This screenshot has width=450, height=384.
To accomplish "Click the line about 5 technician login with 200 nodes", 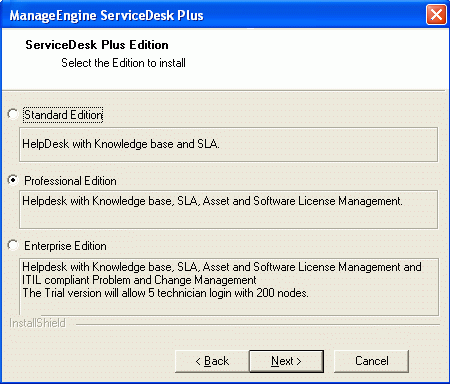I will coord(165,293).
